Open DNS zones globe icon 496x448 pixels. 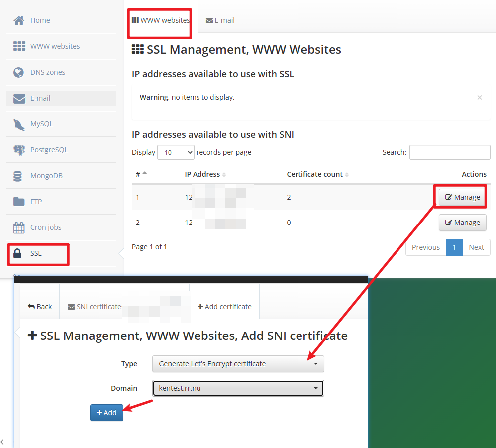click(19, 72)
